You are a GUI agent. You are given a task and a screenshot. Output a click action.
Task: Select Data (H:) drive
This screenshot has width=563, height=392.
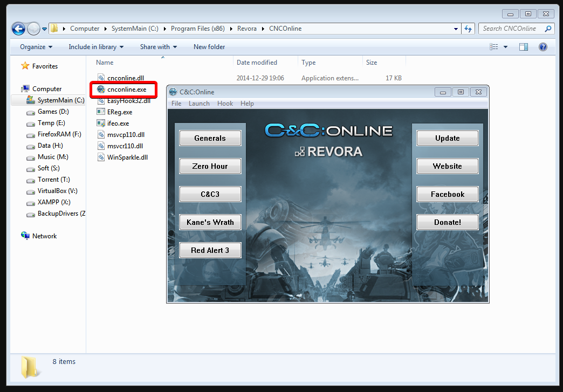pyautogui.click(x=45, y=146)
